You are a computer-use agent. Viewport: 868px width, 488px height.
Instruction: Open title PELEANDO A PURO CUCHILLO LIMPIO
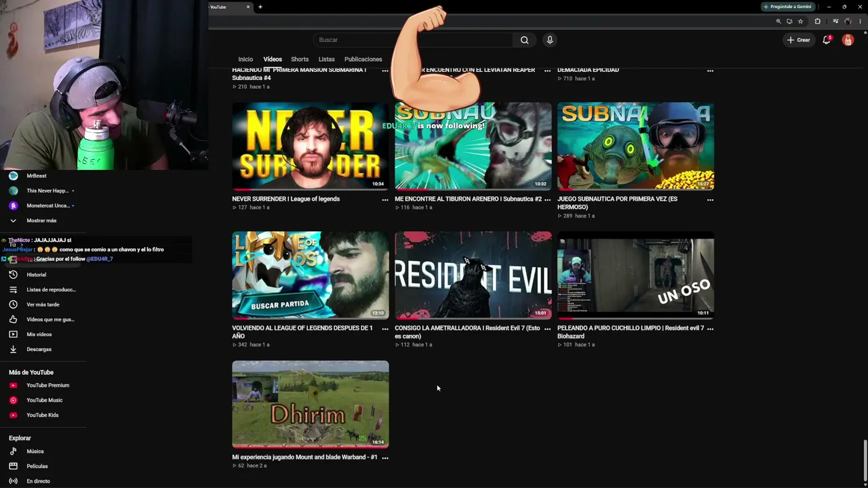(631, 332)
